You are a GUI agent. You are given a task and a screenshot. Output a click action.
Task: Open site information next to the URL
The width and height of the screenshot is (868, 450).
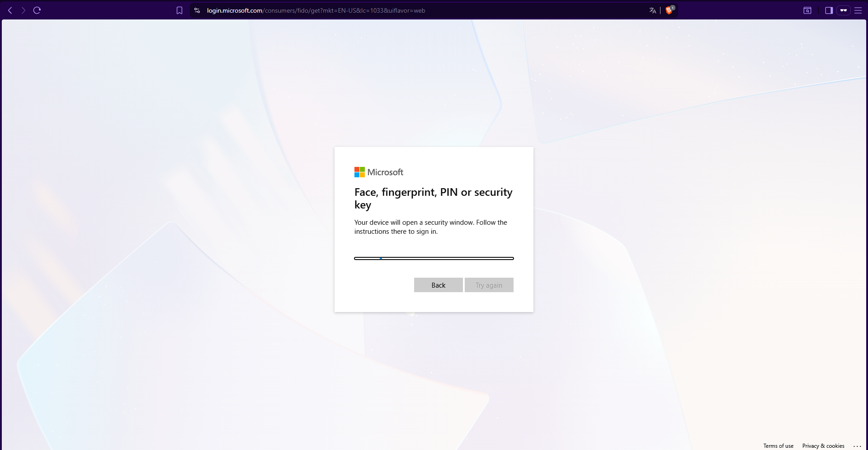[x=197, y=10]
